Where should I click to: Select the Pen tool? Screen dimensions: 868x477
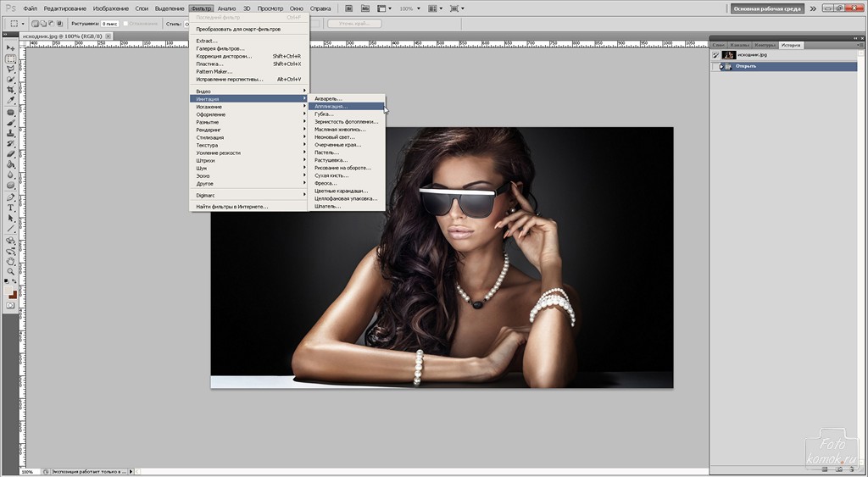pyautogui.click(x=10, y=197)
